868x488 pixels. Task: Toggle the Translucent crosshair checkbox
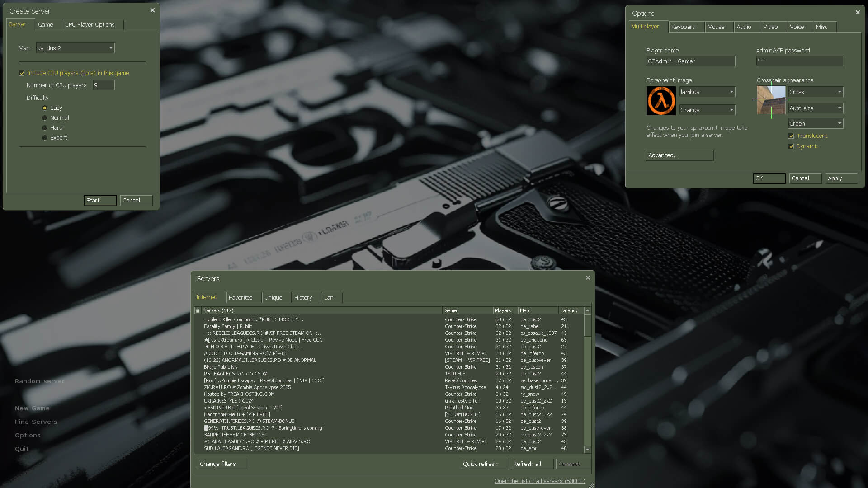[791, 136]
